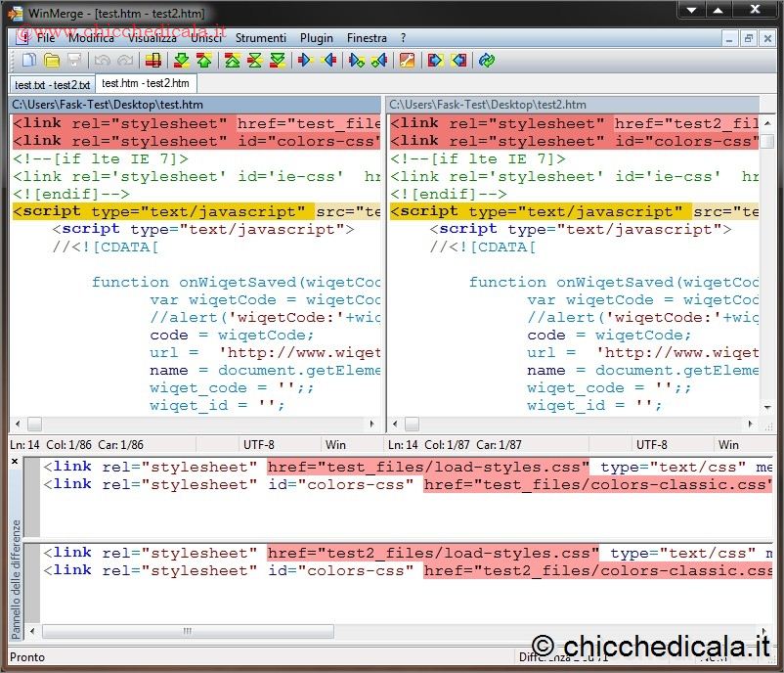Open the Modifica menu
This screenshot has width=784, height=673.
pyautogui.click(x=91, y=38)
